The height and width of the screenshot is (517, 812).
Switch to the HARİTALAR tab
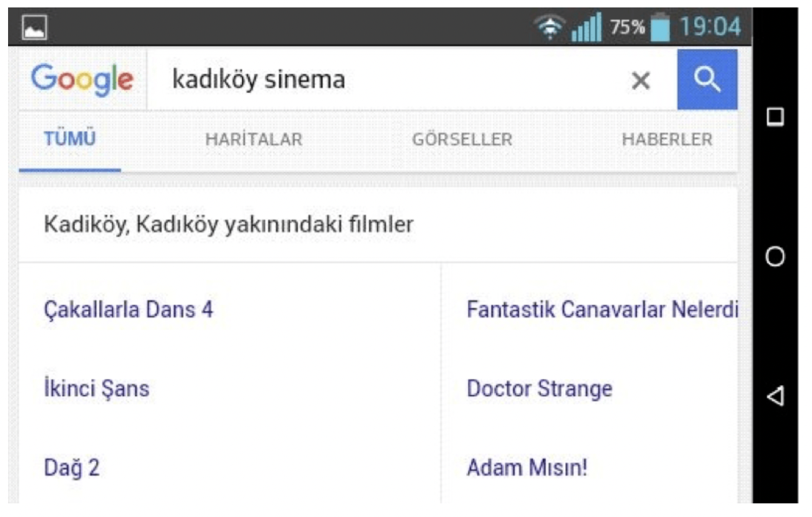coord(254,139)
